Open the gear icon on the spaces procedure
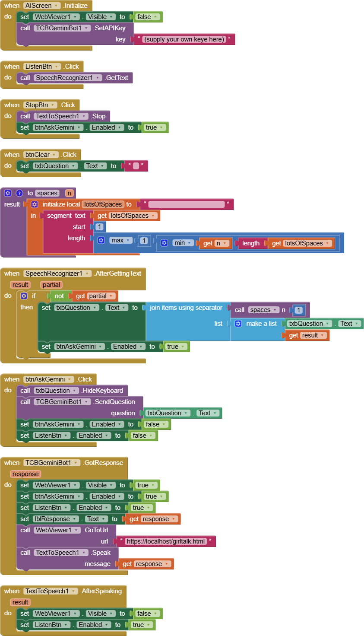The image size is (364, 636). click(8, 193)
